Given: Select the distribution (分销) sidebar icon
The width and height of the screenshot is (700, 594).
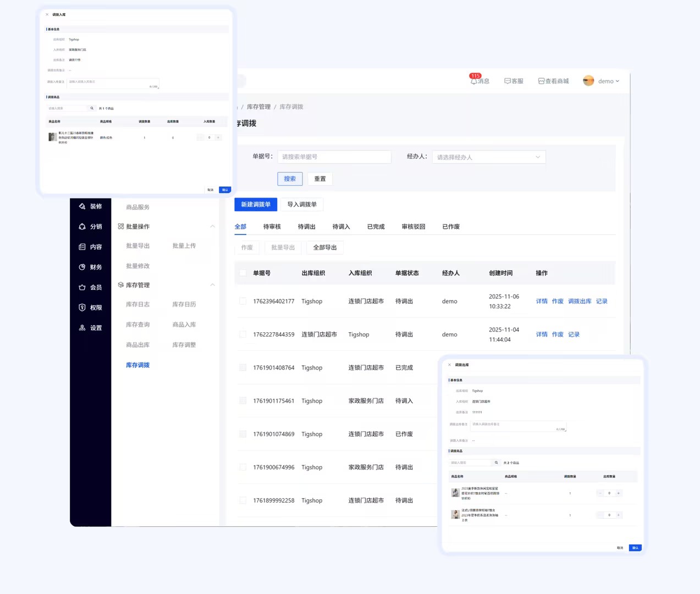Looking at the screenshot, I should [x=82, y=227].
